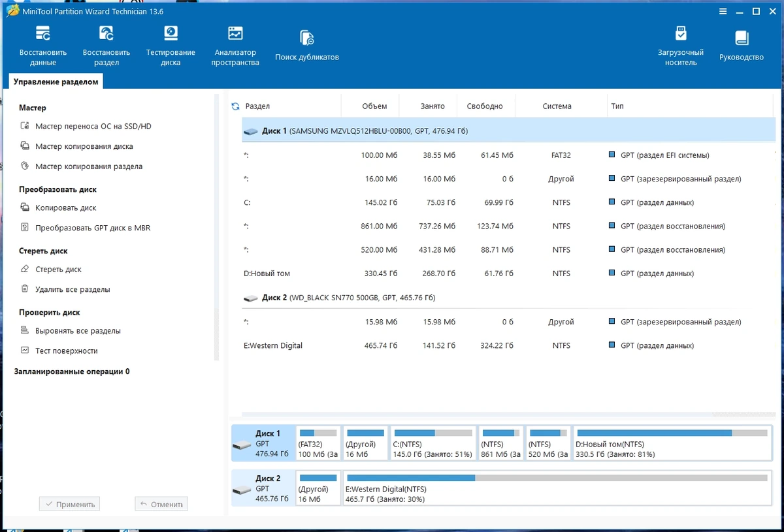Click the Стереть диск eraser icon

point(25,269)
